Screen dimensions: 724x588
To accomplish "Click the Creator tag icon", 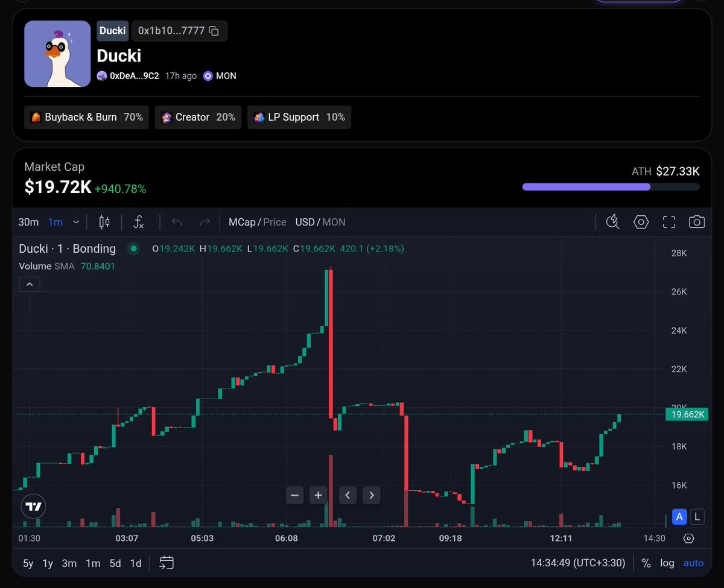I will point(167,117).
